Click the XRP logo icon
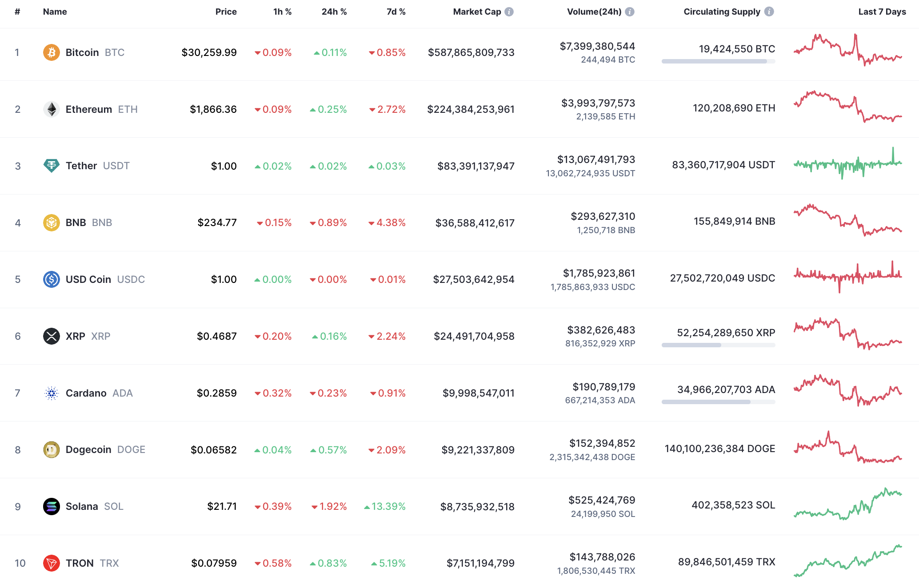919x588 pixels. coord(52,336)
